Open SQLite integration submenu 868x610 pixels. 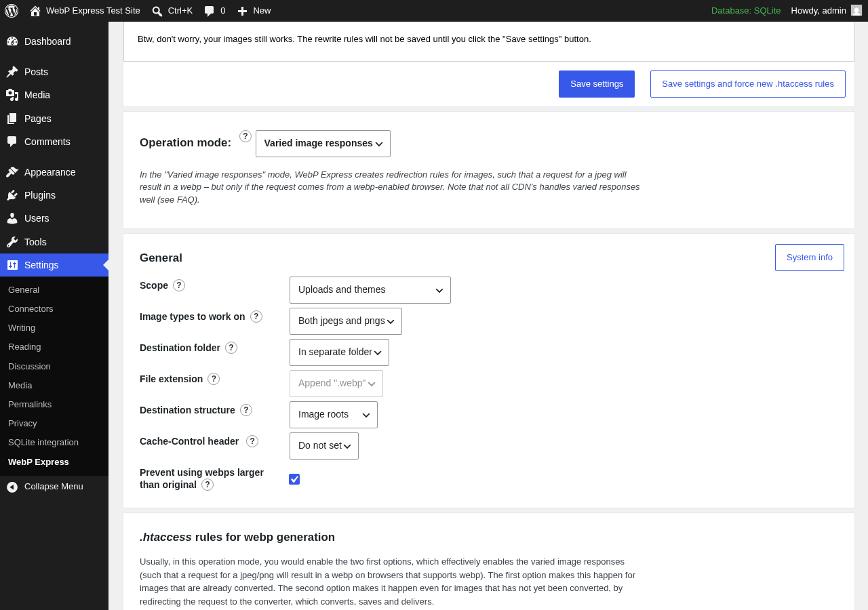coord(43,442)
